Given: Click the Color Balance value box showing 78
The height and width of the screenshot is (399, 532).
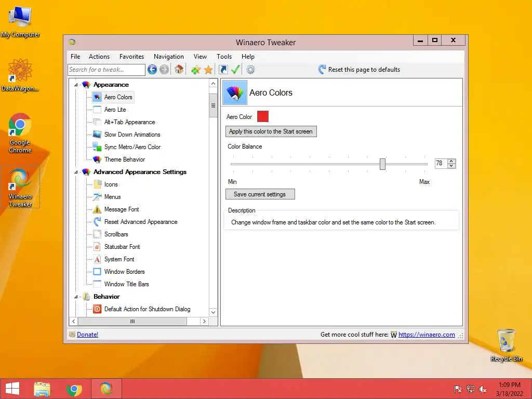Looking at the screenshot, I should [441, 164].
